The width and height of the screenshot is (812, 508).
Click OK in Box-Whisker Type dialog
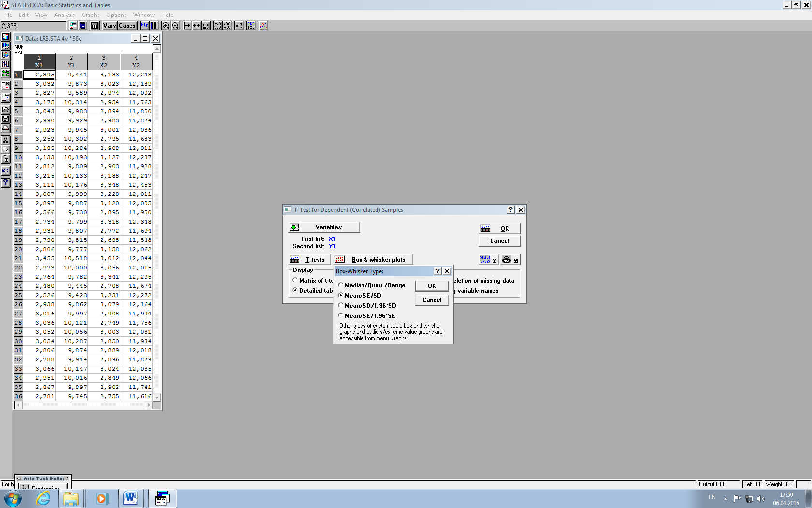click(432, 286)
